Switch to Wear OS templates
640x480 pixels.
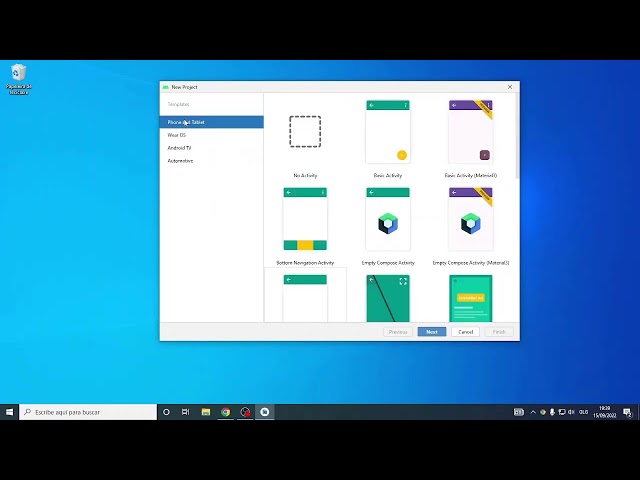click(211, 135)
